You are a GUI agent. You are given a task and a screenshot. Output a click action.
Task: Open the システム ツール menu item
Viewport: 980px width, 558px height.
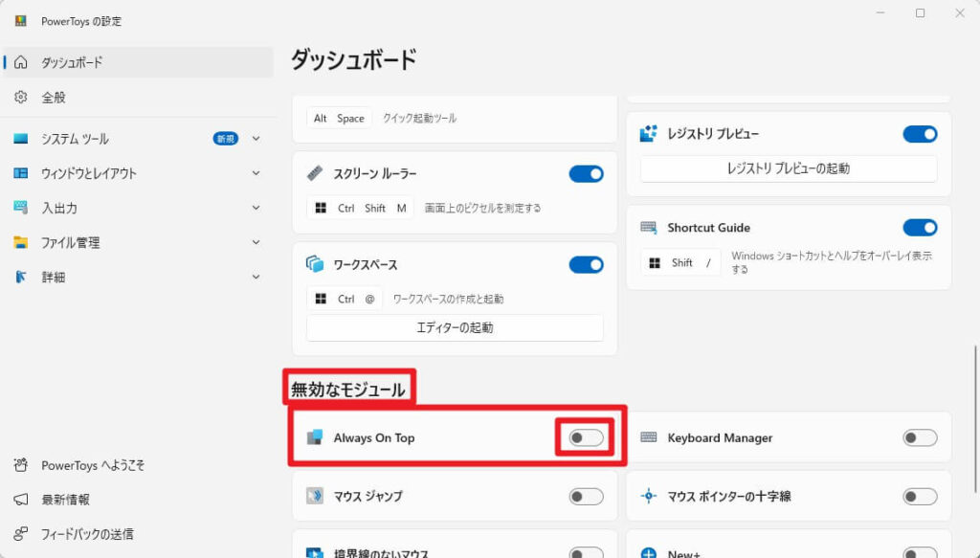coord(138,139)
